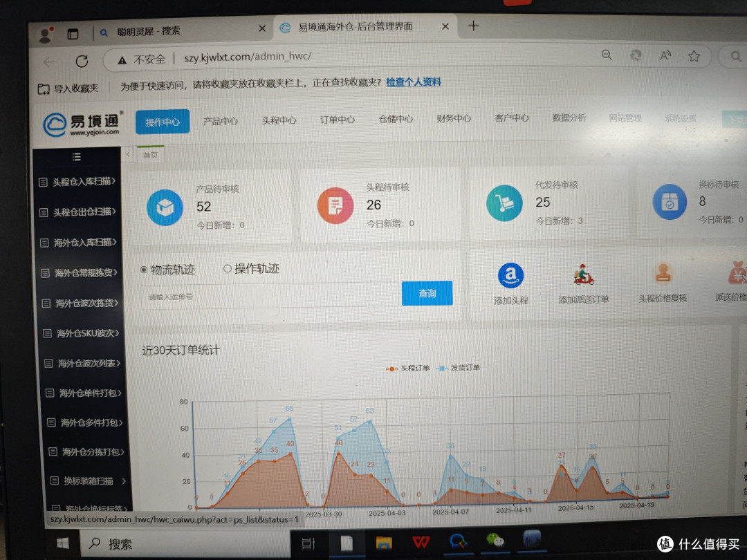
Task: Open Windows Start menu
Action: (x=63, y=543)
